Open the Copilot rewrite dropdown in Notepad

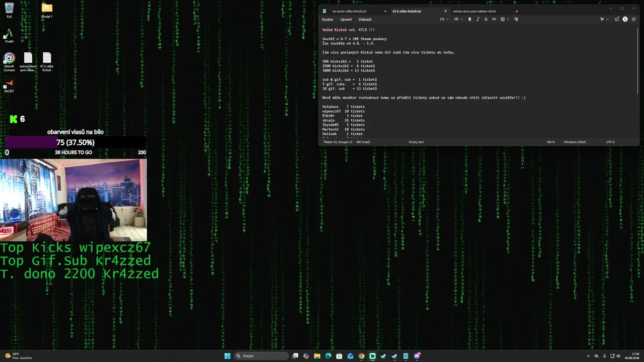[x=604, y=19]
